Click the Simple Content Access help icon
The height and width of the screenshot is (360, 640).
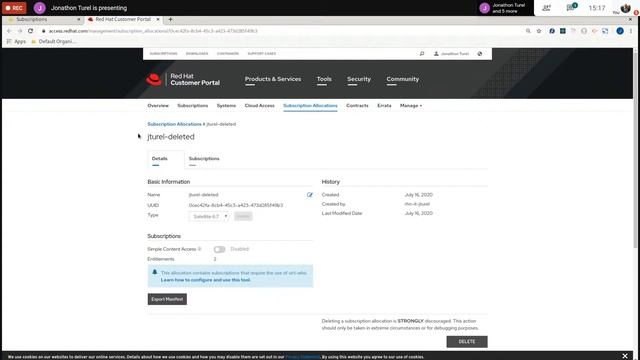200,249
